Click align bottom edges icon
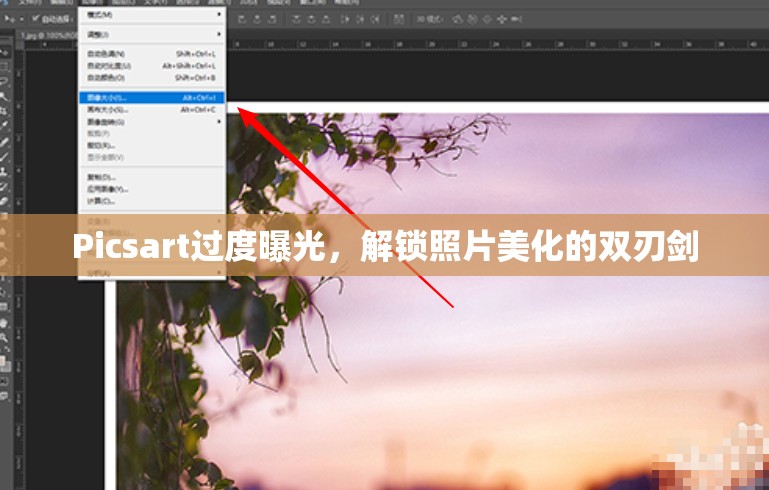The image size is (769, 490). (x=272, y=19)
